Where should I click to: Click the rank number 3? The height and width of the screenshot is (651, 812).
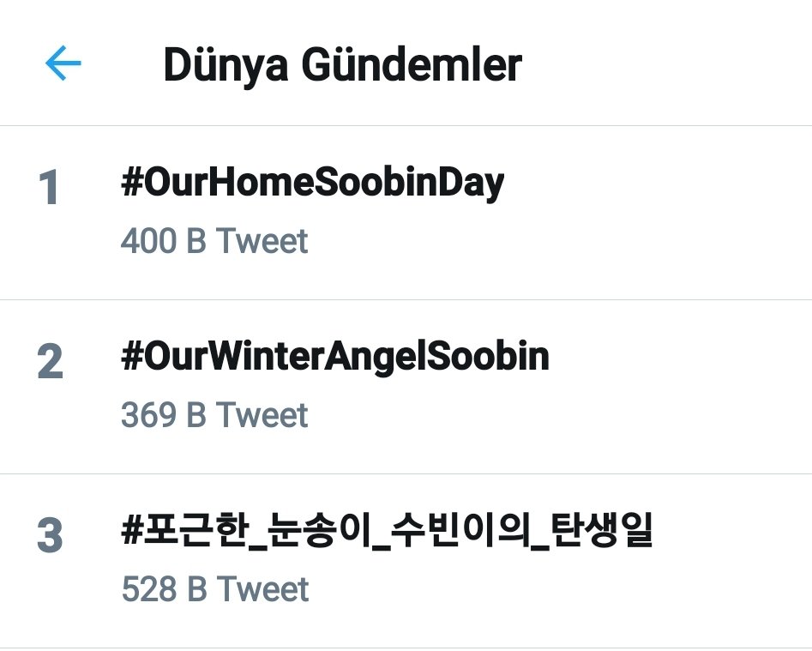pos(50,536)
